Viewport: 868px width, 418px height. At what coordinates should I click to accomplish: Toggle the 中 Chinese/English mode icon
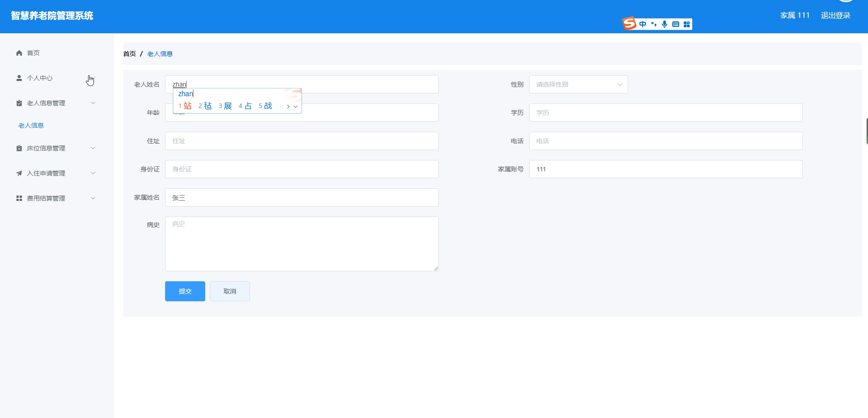pyautogui.click(x=643, y=24)
